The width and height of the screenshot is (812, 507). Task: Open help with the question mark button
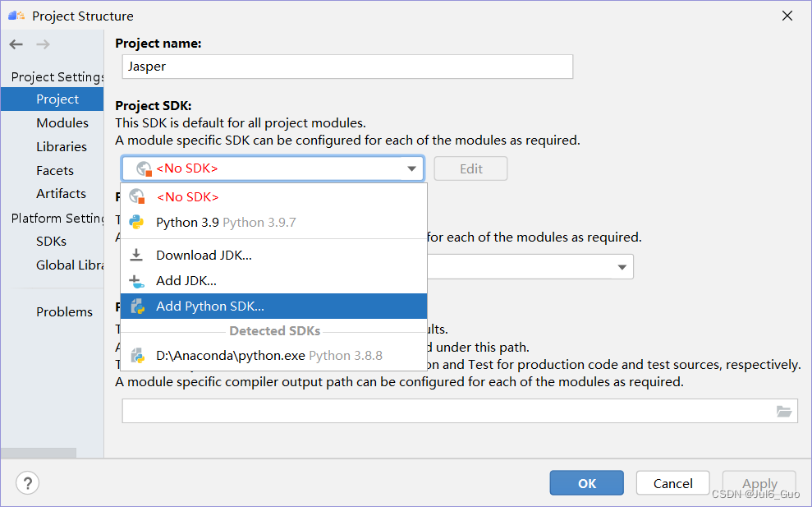[27, 483]
